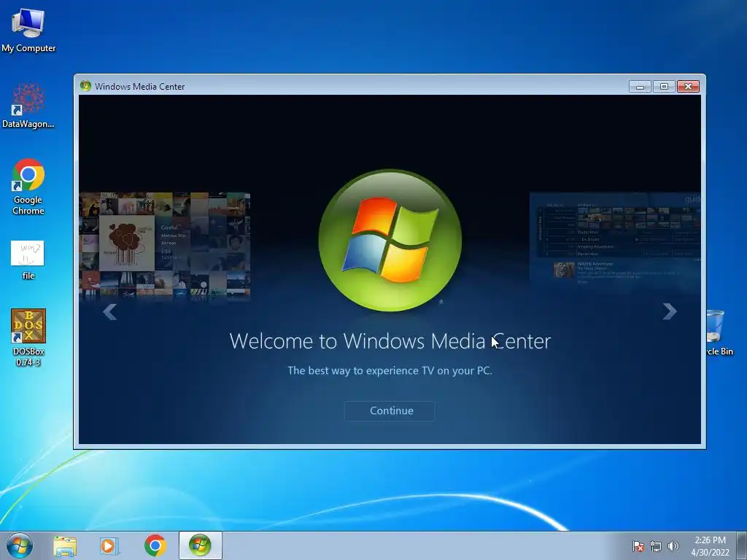Screen dimensions: 747x560
Task: Click the Continue button in Media Center
Action: coord(390,411)
